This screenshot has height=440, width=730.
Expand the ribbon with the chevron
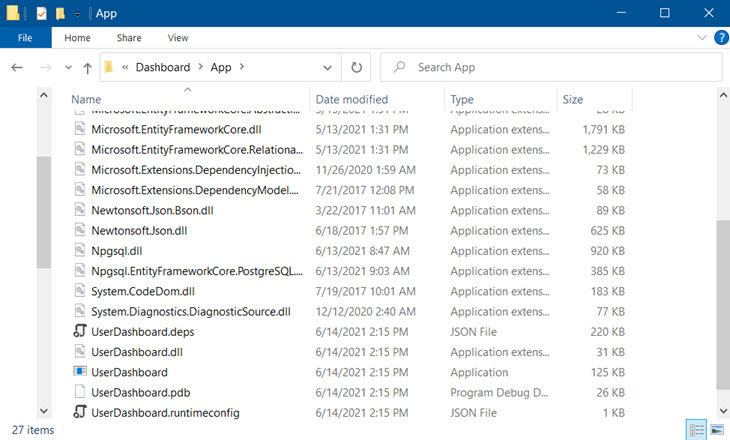pos(702,38)
